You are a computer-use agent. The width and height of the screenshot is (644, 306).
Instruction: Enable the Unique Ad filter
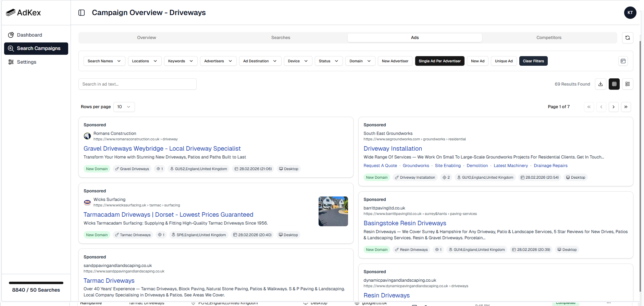(x=504, y=61)
